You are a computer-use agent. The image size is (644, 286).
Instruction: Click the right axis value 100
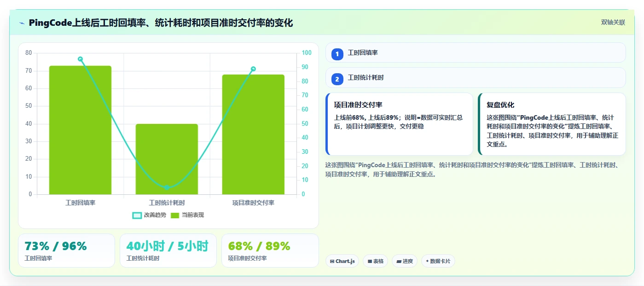pyautogui.click(x=307, y=53)
